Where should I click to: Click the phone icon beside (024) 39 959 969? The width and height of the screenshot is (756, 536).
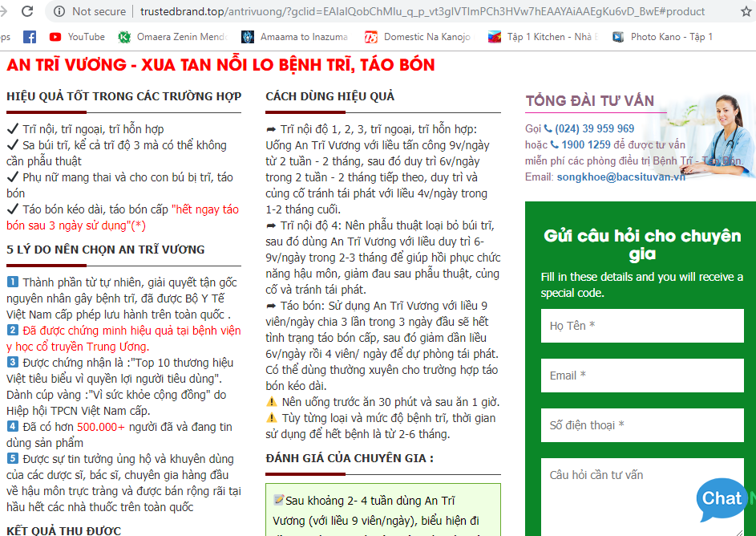(548, 128)
